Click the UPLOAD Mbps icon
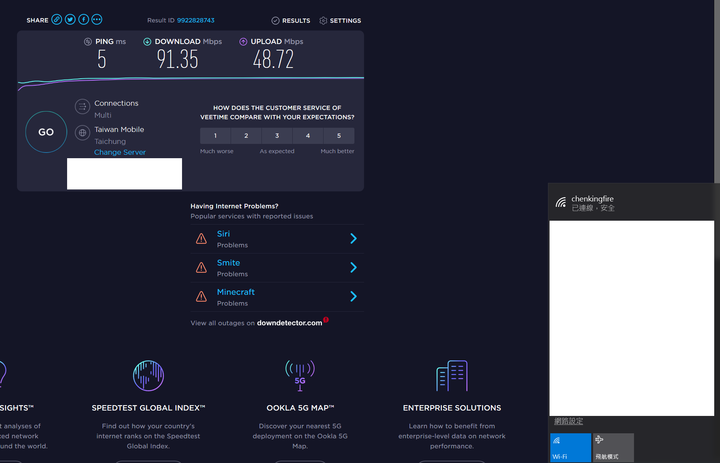 pos(243,42)
